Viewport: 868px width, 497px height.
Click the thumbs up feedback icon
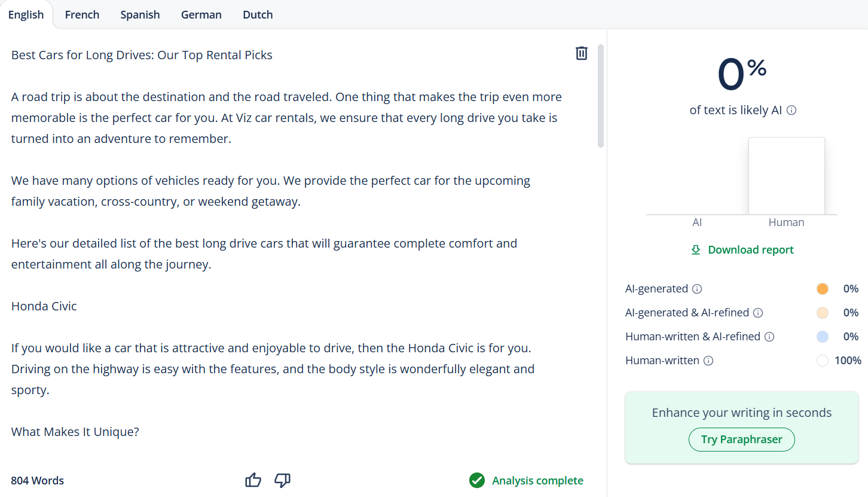click(253, 480)
